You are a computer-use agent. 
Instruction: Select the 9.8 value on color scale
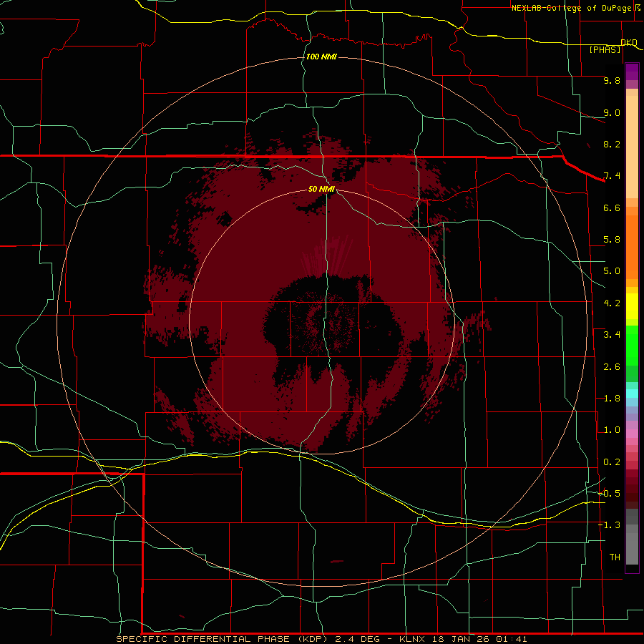click(612, 80)
